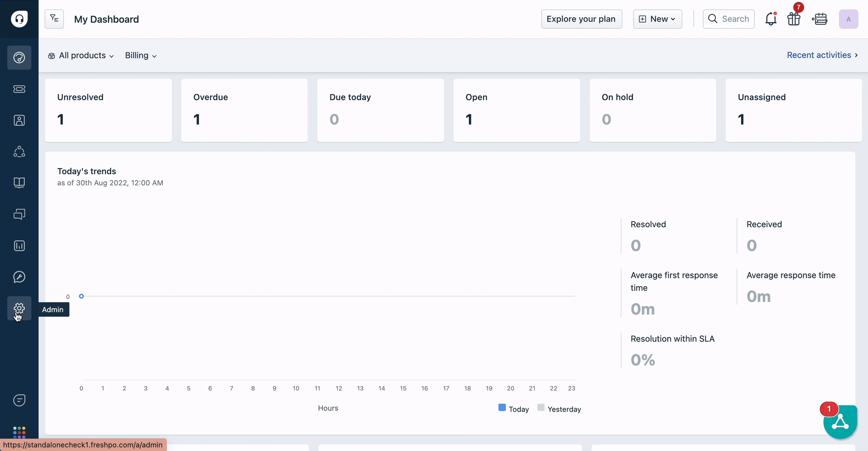Open the notifications bell icon
The image size is (868, 451).
point(771,19)
